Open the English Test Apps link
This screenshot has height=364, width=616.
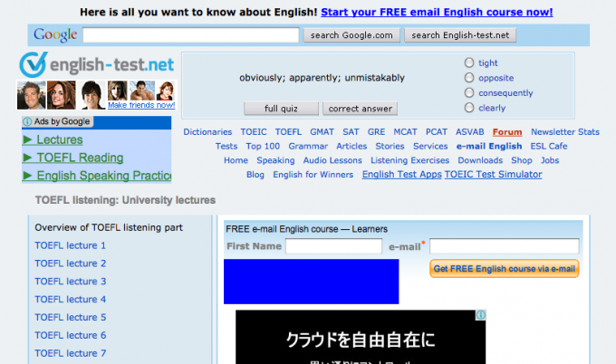(402, 175)
